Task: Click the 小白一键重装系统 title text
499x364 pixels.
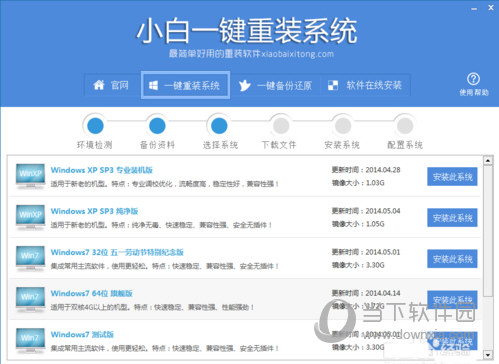Action: coord(247,31)
